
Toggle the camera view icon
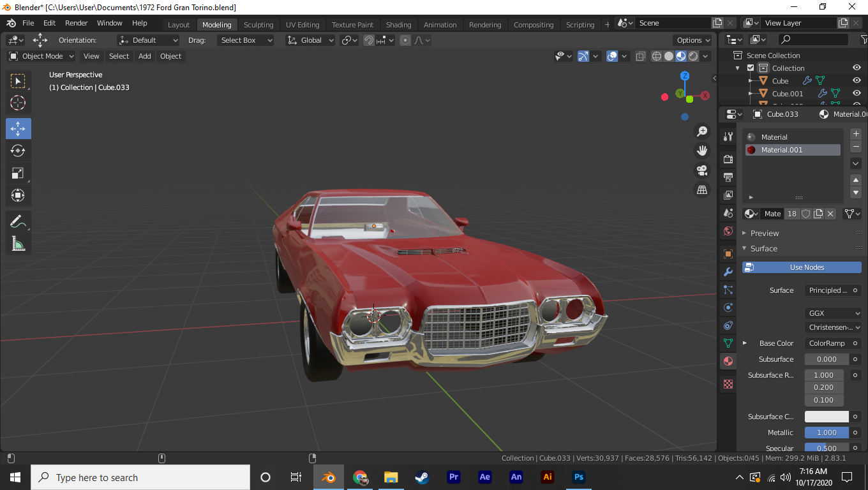pos(702,170)
